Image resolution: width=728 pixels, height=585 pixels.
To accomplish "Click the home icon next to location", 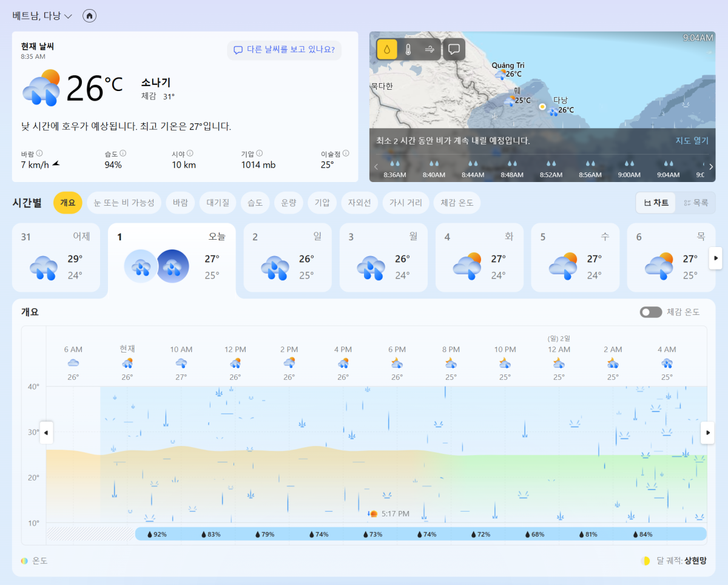I will pos(90,16).
